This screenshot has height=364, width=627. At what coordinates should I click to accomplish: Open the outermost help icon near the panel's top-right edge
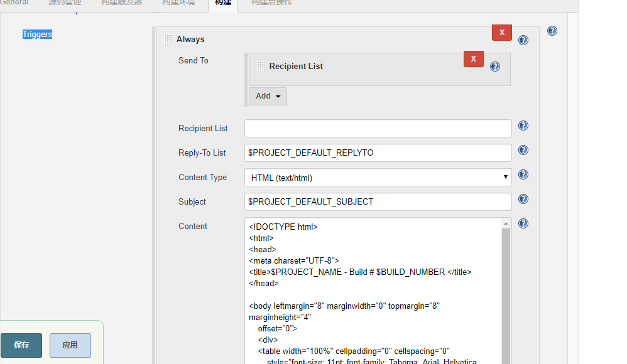[552, 31]
